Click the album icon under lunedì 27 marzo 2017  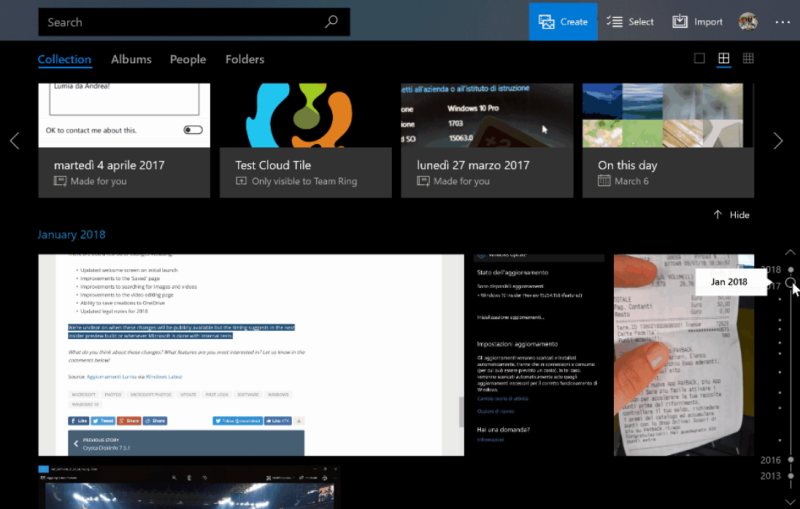pos(423,181)
